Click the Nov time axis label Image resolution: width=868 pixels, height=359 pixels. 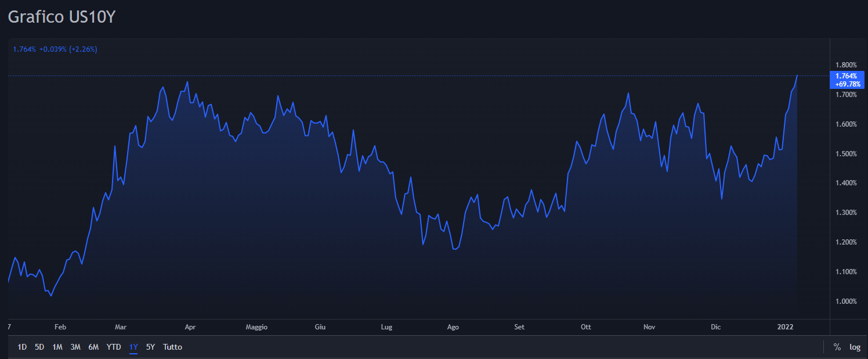(649, 327)
